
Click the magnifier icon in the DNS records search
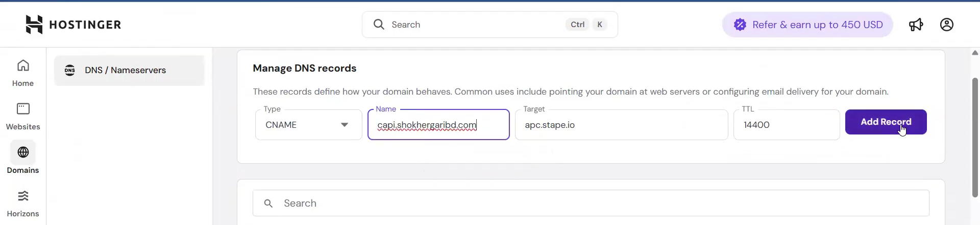point(268,204)
